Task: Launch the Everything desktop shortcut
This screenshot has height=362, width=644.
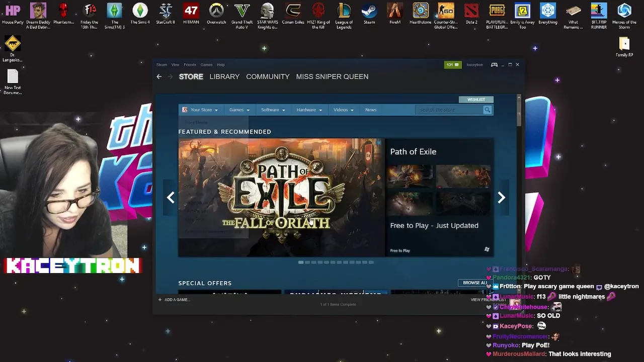Action: click(x=548, y=15)
